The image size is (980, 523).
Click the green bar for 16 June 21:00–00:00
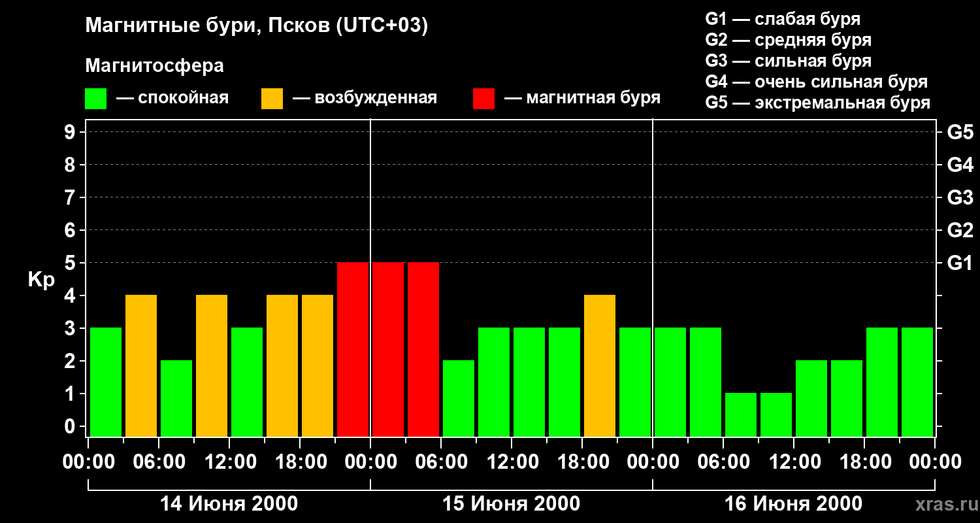click(917, 382)
